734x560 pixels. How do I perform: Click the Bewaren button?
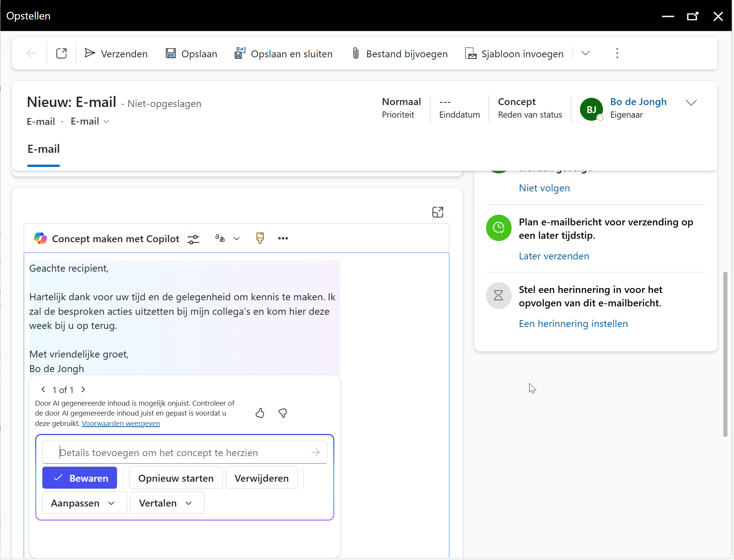pos(80,478)
